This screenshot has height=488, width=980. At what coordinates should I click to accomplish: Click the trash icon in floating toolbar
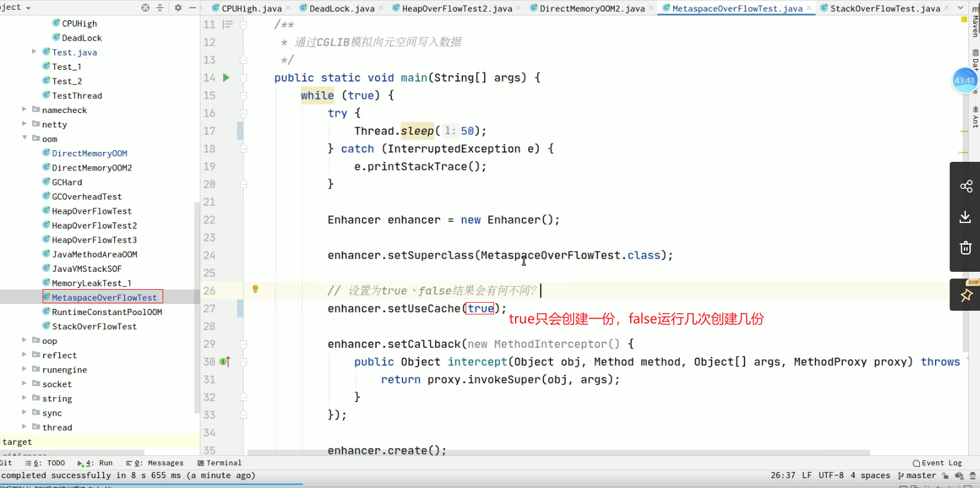click(x=966, y=248)
